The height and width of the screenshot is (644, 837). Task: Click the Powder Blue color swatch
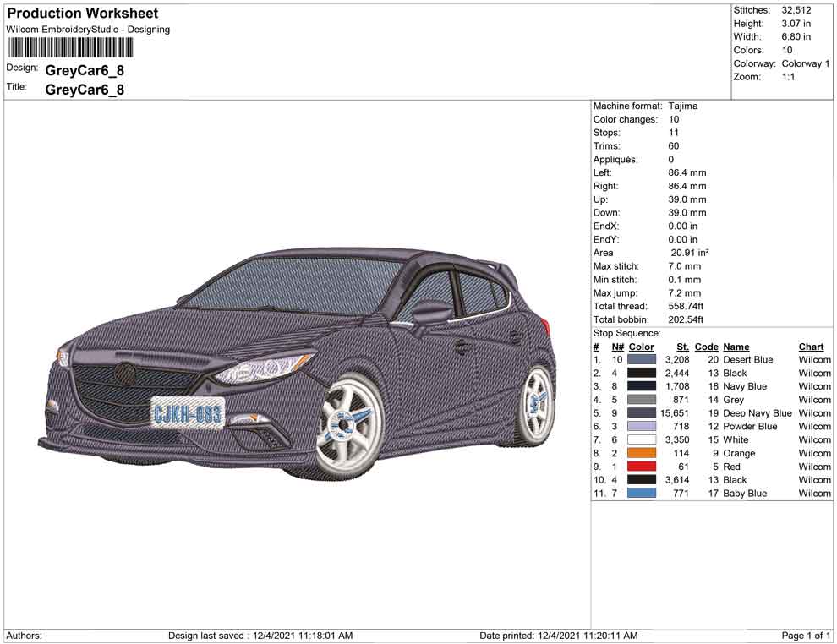click(642, 426)
